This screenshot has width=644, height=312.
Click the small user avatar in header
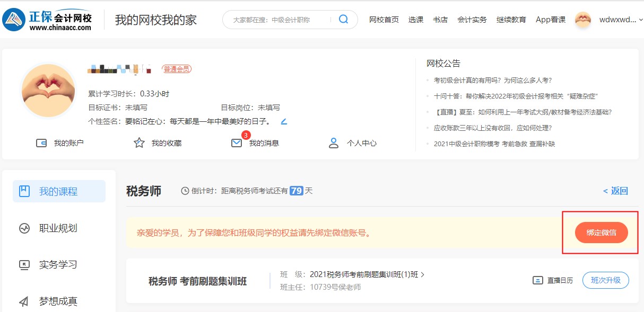click(x=583, y=20)
